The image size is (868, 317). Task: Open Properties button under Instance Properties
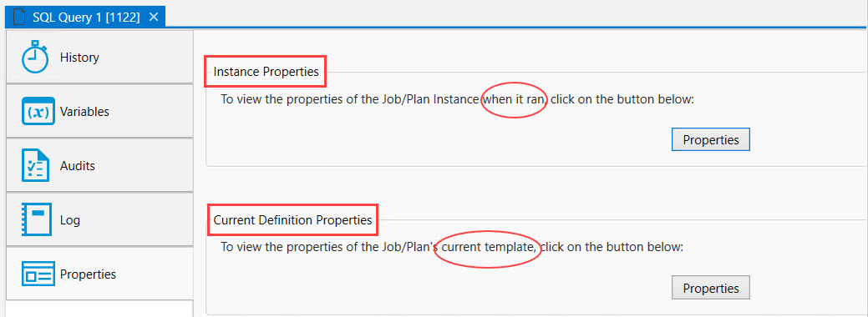pos(711,139)
